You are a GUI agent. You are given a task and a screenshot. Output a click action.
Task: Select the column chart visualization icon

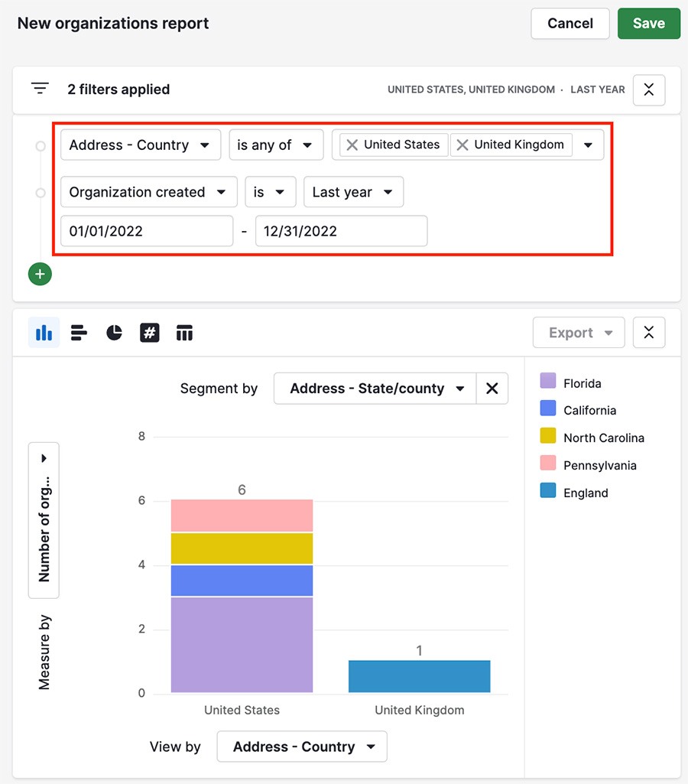coord(44,332)
